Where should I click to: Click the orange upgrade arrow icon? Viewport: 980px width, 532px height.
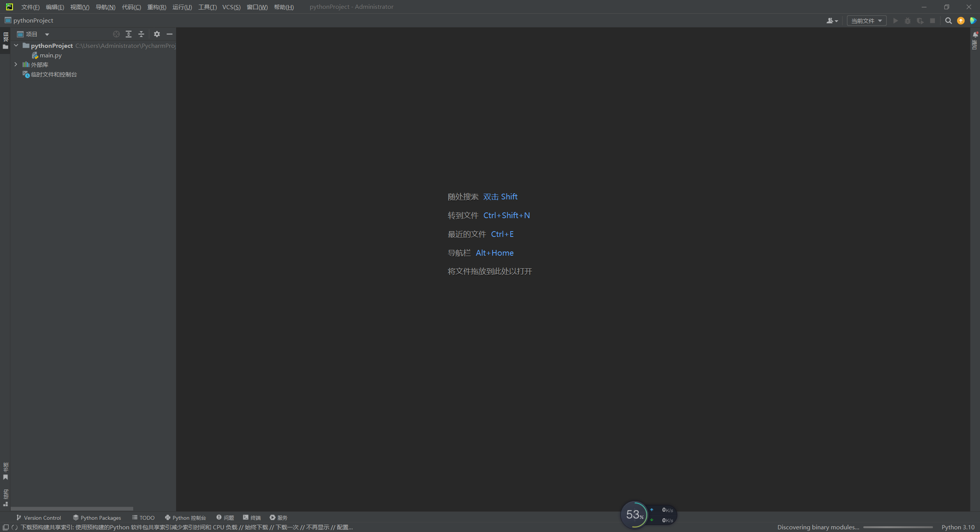point(961,21)
